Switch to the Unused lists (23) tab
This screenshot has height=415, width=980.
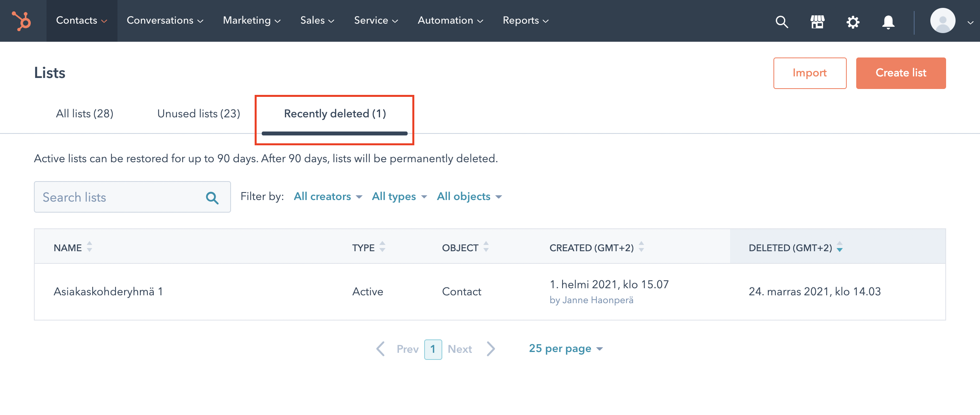[x=199, y=113]
